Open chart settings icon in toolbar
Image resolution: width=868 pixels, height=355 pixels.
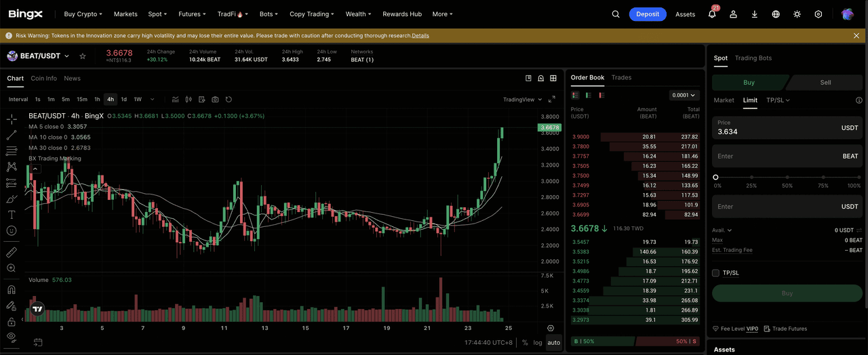201,100
